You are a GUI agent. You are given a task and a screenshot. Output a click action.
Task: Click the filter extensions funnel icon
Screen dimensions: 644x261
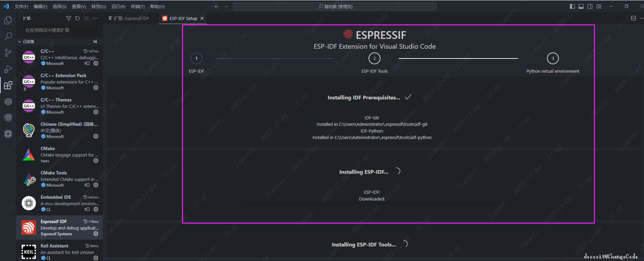coord(69,18)
